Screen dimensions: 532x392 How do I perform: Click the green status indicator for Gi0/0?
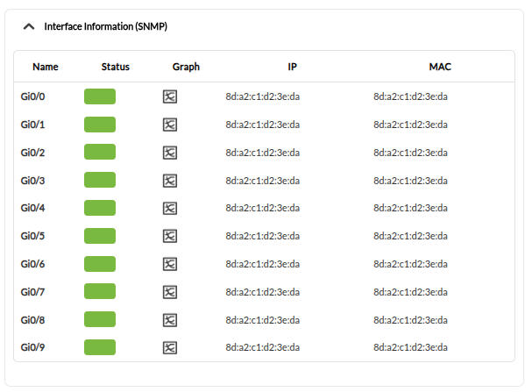(100, 96)
